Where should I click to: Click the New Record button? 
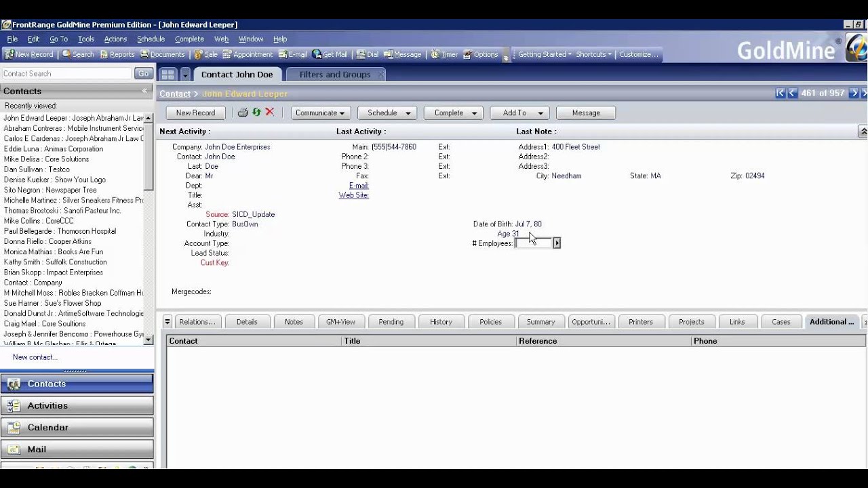[x=195, y=113]
